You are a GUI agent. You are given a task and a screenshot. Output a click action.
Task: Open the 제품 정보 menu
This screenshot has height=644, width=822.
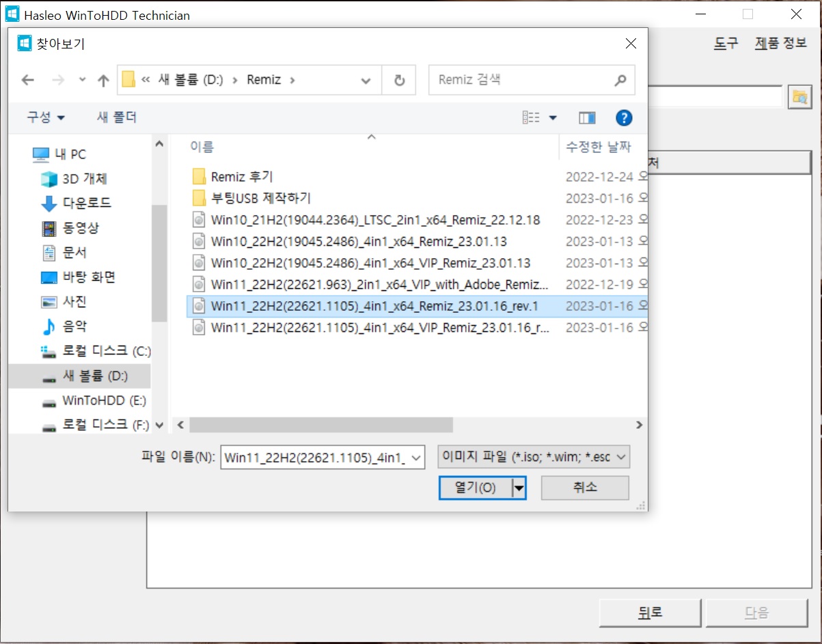(781, 43)
